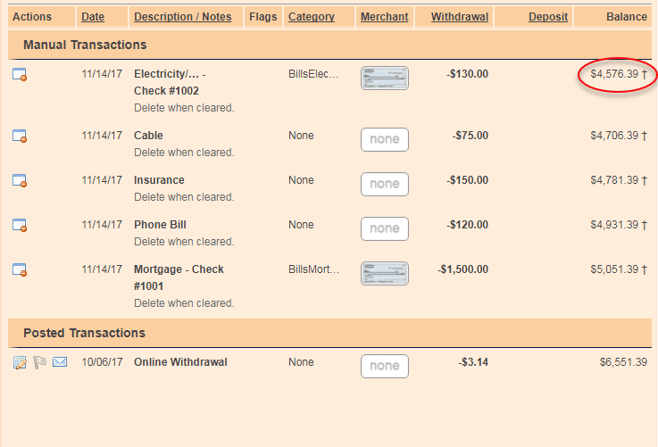Click the Phone Bill row action icon
The width and height of the screenshot is (658, 447).
[19, 225]
